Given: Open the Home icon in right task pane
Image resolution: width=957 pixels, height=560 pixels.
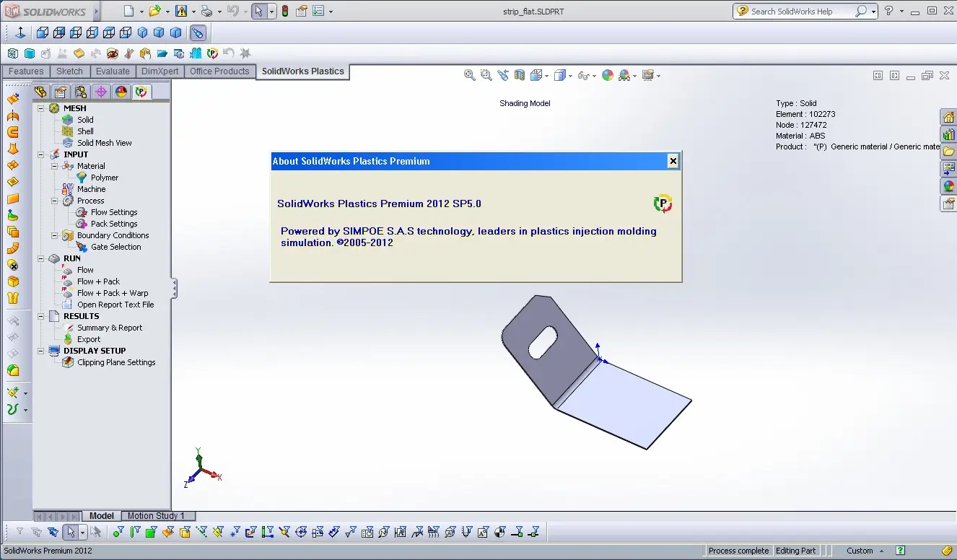Looking at the screenshot, I should (948, 117).
